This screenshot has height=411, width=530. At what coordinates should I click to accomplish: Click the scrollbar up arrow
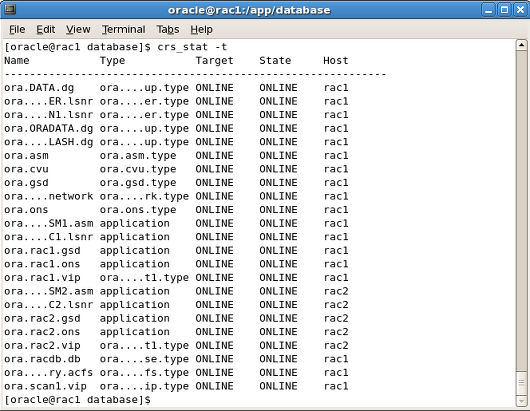click(522, 45)
